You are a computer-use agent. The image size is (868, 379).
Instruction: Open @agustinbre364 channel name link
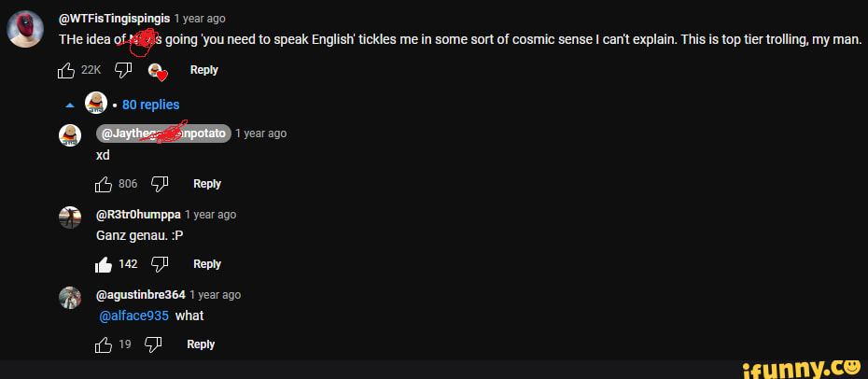tap(140, 294)
